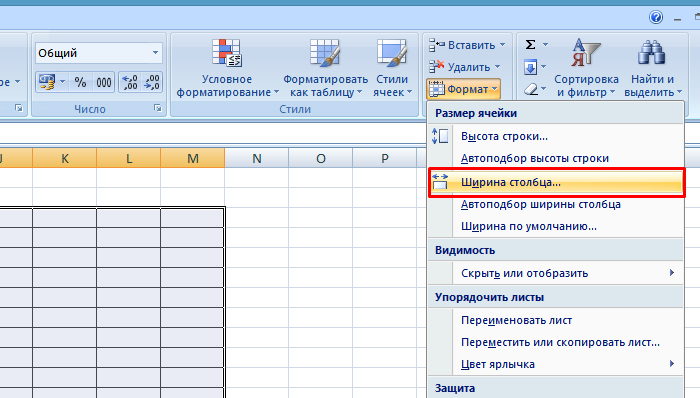Image resolution: width=700 pixels, height=398 pixels.
Task: Choose Переименовать лист
Action: tap(555, 320)
